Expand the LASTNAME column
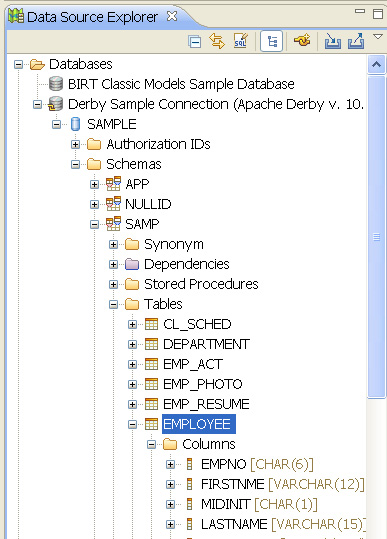Viewport: 387px width, 539px height. pyautogui.click(x=170, y=524)
